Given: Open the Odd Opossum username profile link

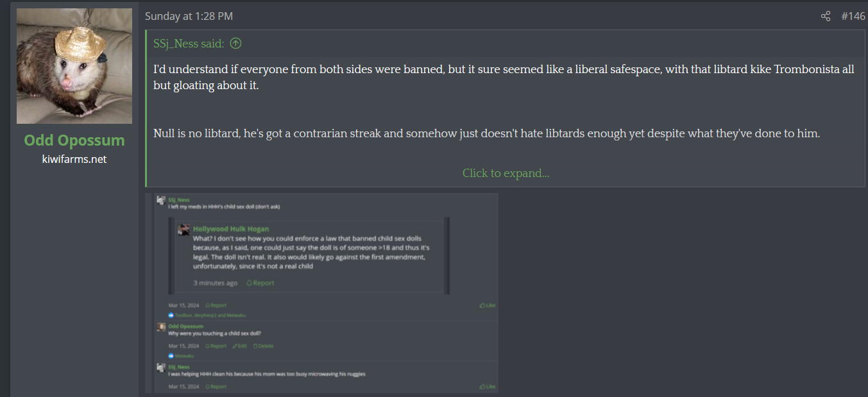Looking at the screenshot, I should click(74, 140).
